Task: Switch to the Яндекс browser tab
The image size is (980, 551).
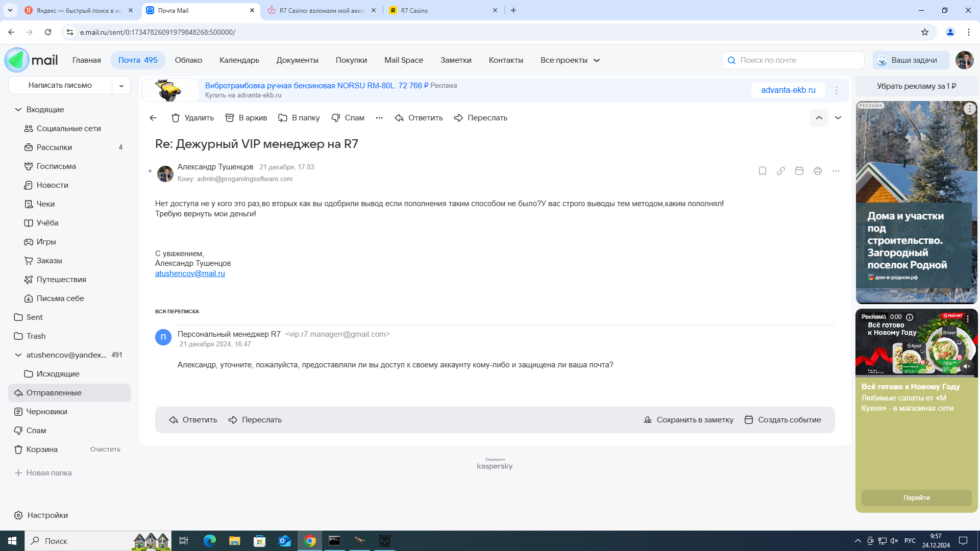Action: [x=79, y=10]
